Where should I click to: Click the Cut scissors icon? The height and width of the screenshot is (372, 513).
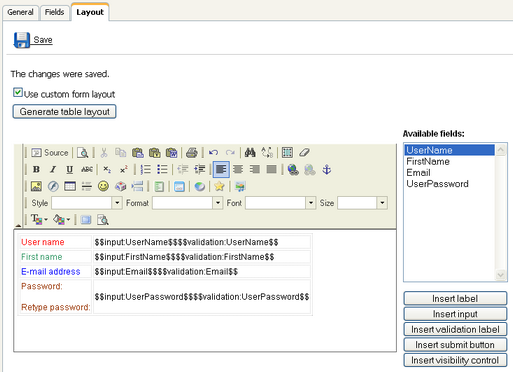104,153
